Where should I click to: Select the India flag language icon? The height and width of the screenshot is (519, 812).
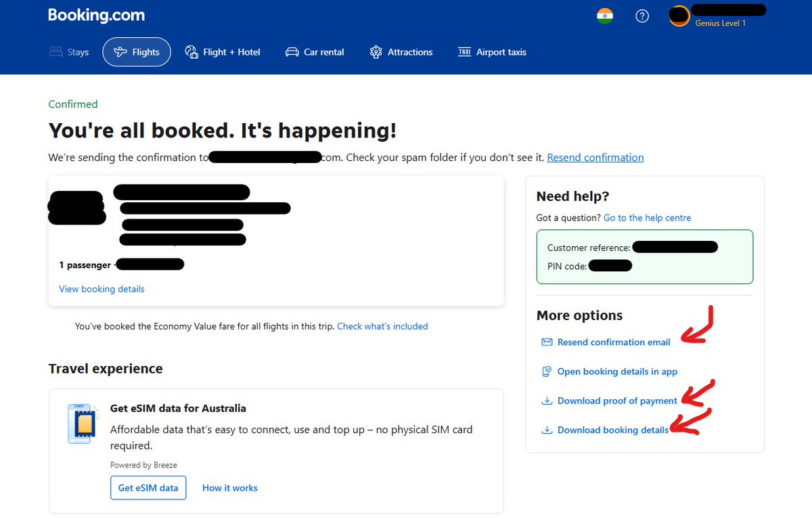point(605,16)
